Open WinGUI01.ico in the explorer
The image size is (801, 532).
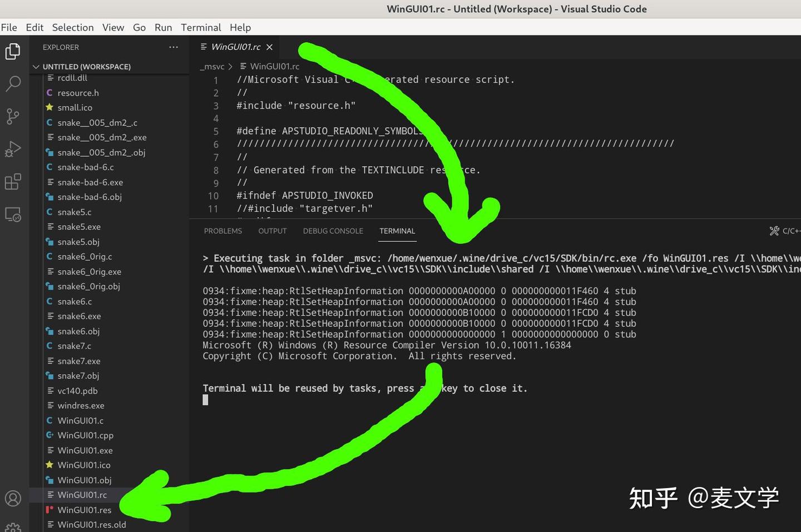point(83,465)
